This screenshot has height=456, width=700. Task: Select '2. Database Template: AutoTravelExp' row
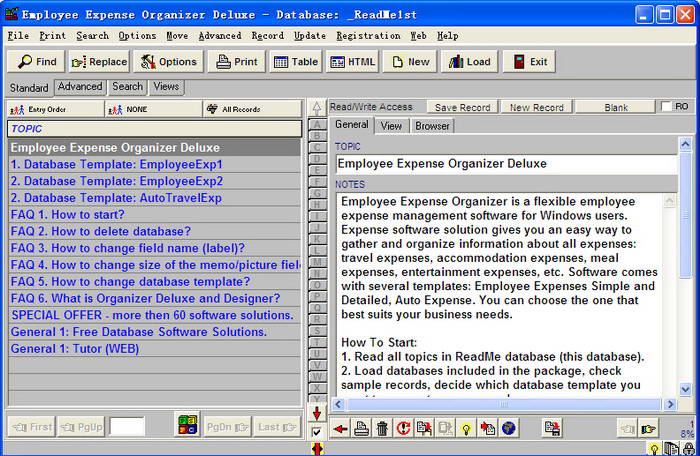(154, 198)
